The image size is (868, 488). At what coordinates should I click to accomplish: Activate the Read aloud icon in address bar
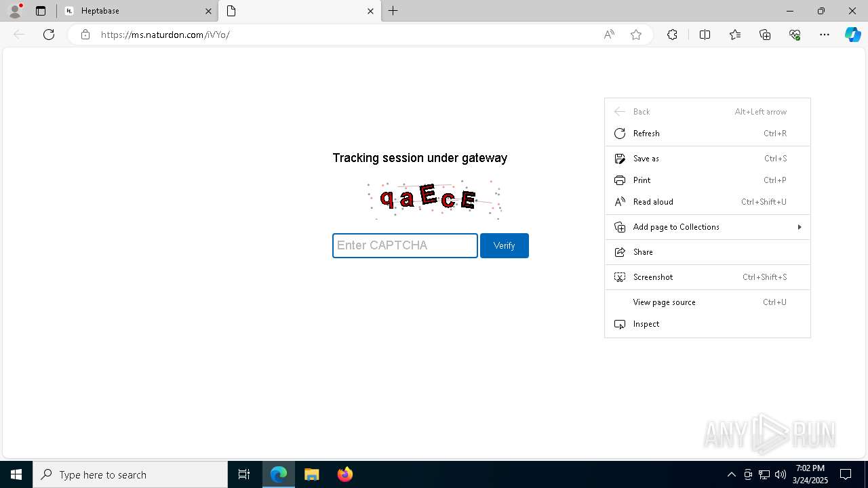609,35
